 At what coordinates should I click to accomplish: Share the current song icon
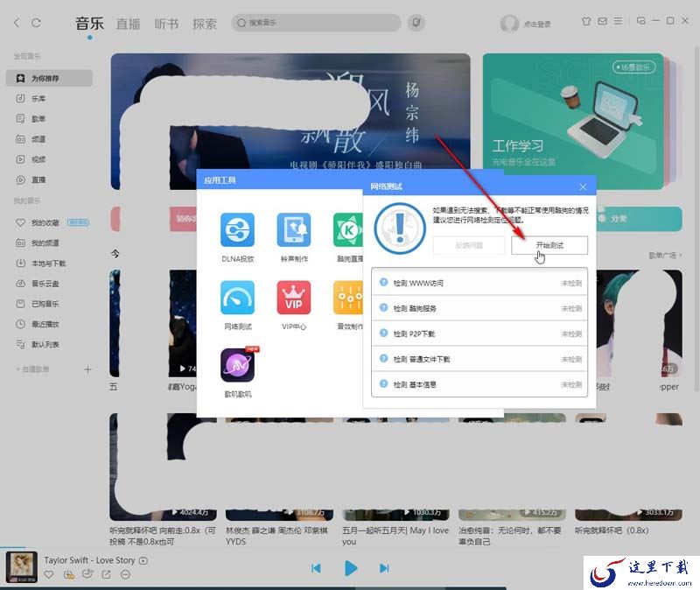click(106, 575)
